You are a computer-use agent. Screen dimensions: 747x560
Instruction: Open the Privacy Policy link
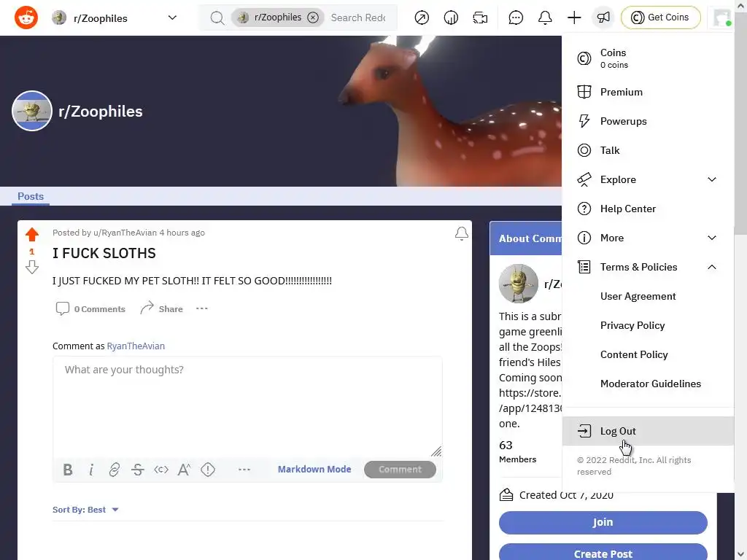632,325
